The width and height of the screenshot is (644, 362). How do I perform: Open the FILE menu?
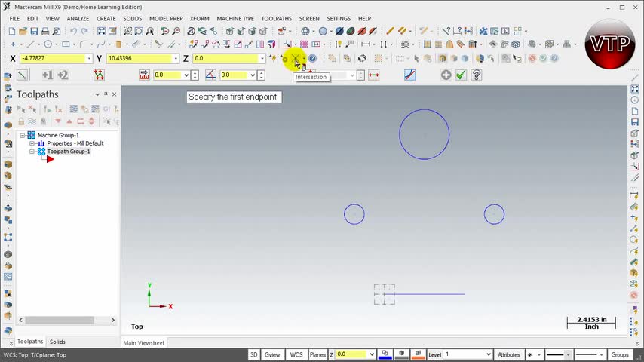14,19
